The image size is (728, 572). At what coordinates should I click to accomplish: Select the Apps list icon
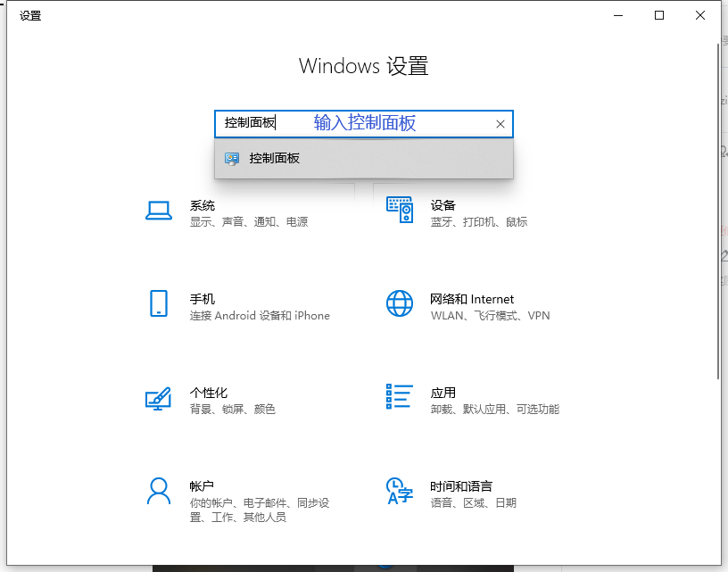(x=399, y=397)
